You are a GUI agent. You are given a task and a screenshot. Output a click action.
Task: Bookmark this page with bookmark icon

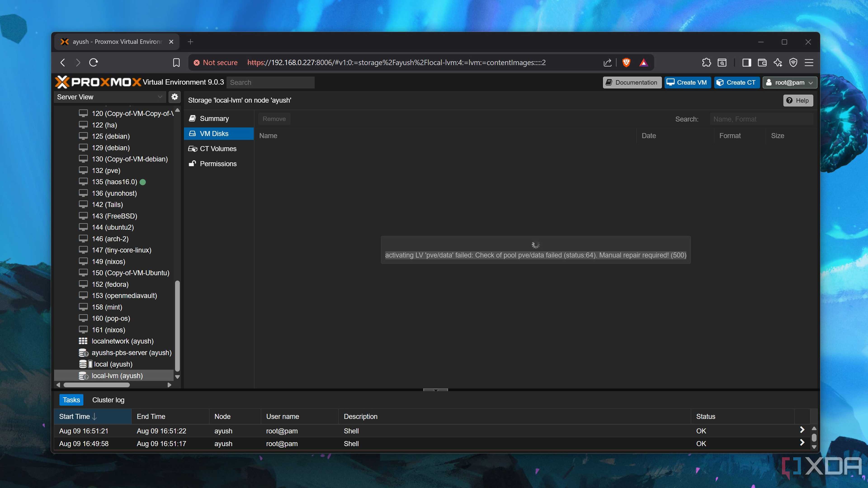[176, 63]
